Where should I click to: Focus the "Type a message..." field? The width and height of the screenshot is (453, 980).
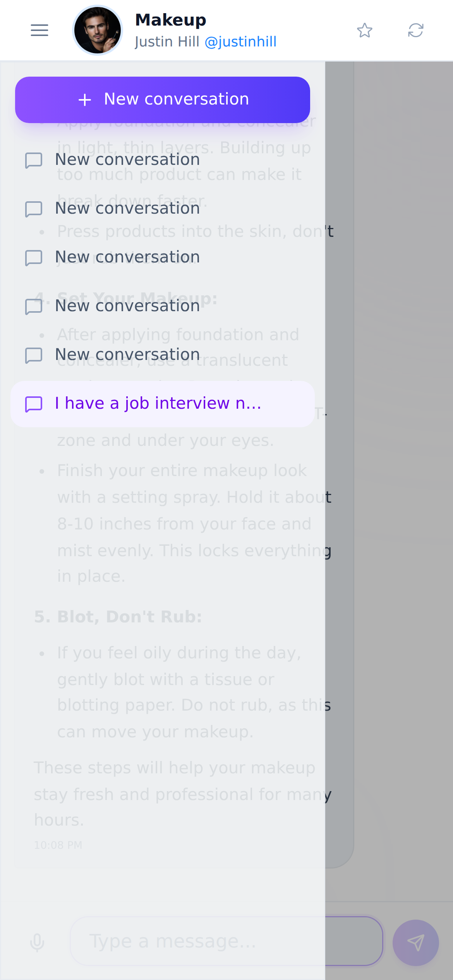tap(226, 941)
